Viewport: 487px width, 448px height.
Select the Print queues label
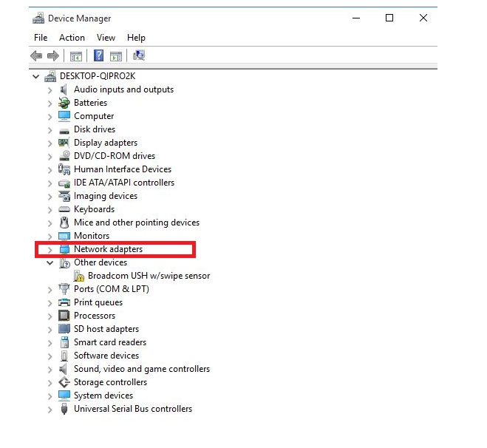coord(98,303)
